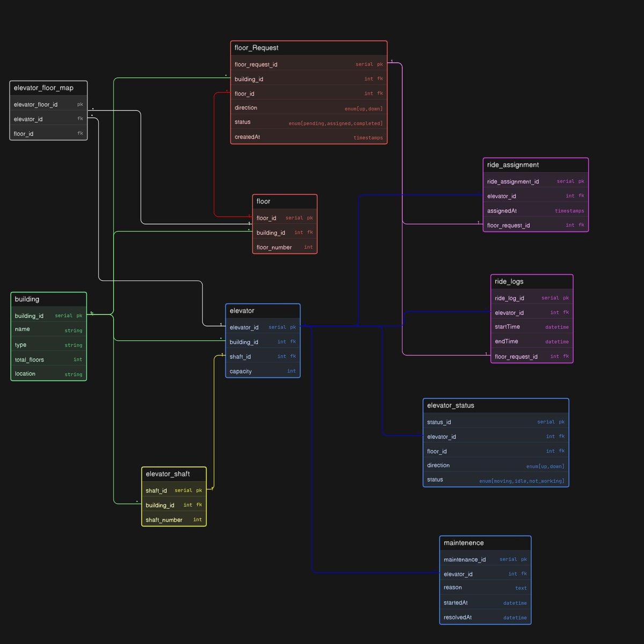Click floor_request_id row in floor_Request table
The height and width of the screenshot is (644, 644).
pos(309,64)
